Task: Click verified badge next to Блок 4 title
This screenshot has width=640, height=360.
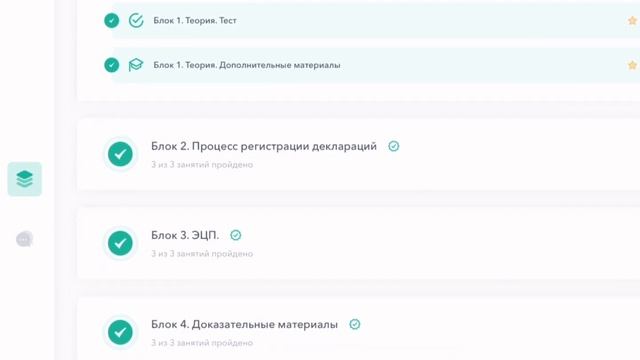Action: click(x=355, y=324)
